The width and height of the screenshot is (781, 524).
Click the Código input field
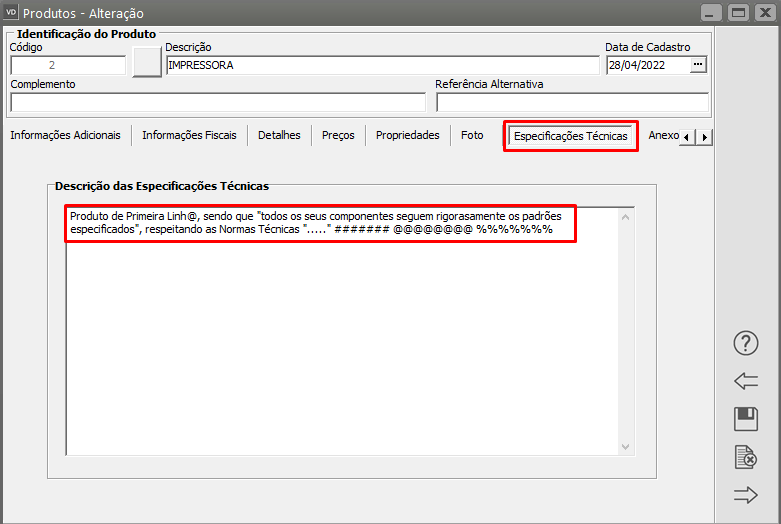click(x=68, y=65)
